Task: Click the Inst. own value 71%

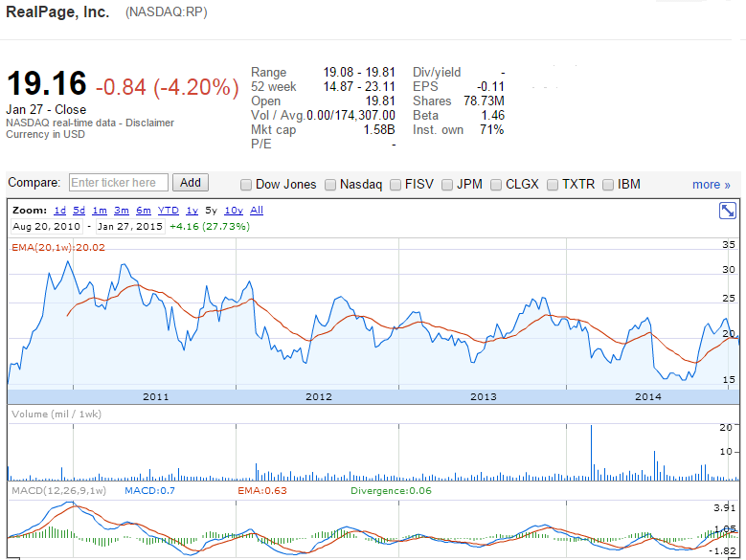Action: pos(492,129)
